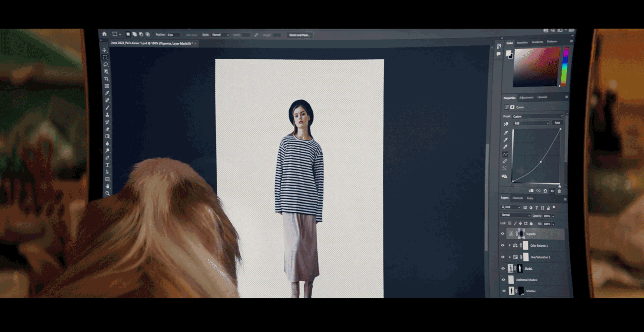Toggle Curves adjustment visibility eye in Properties
The width and height of the screenshot is (644, 332).
click(x=552, y=191)
